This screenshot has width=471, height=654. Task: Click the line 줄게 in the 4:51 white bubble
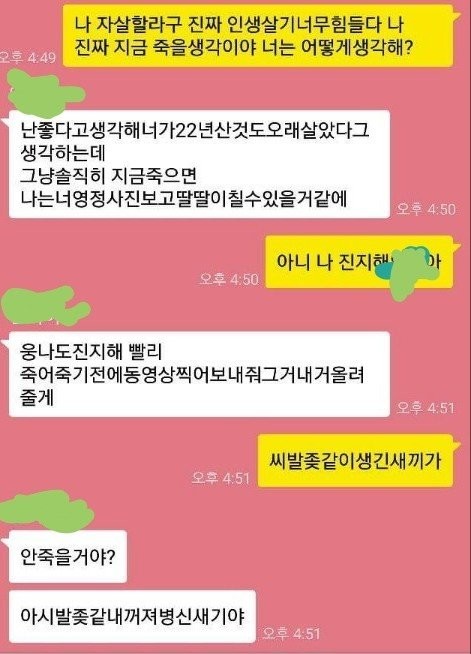37,396
